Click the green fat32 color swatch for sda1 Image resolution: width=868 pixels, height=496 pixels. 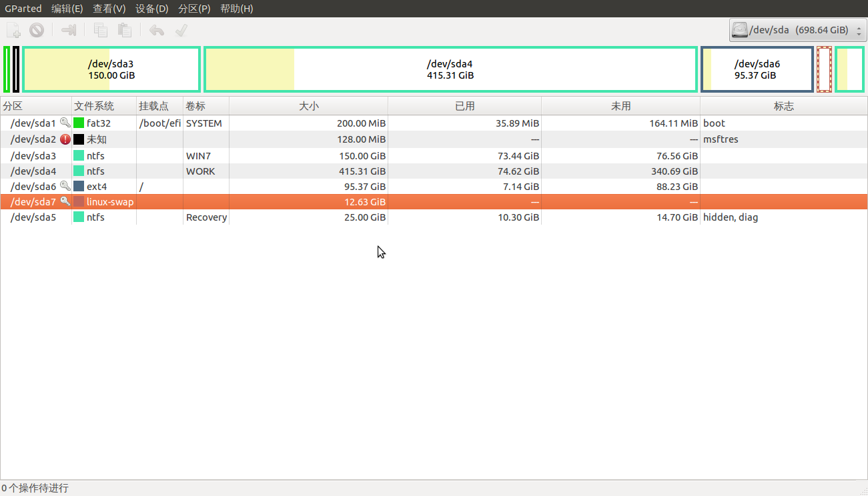click(79, 123)
